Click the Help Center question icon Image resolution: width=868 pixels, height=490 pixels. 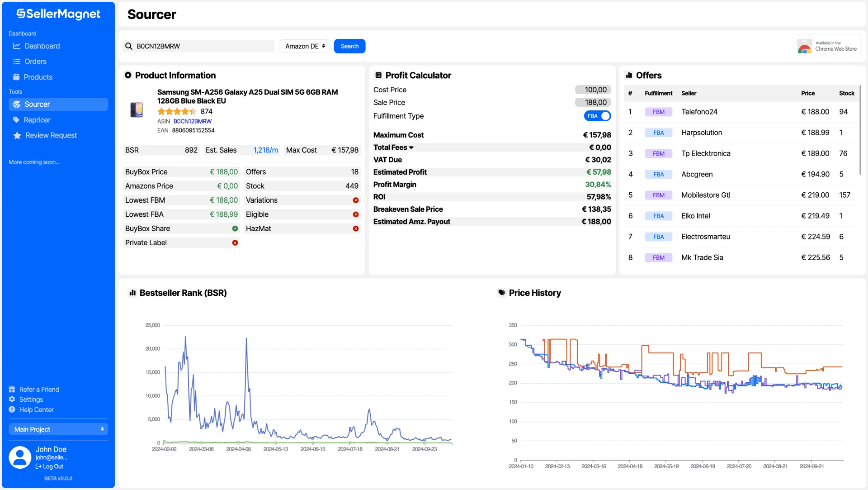(x=12, y=409)
